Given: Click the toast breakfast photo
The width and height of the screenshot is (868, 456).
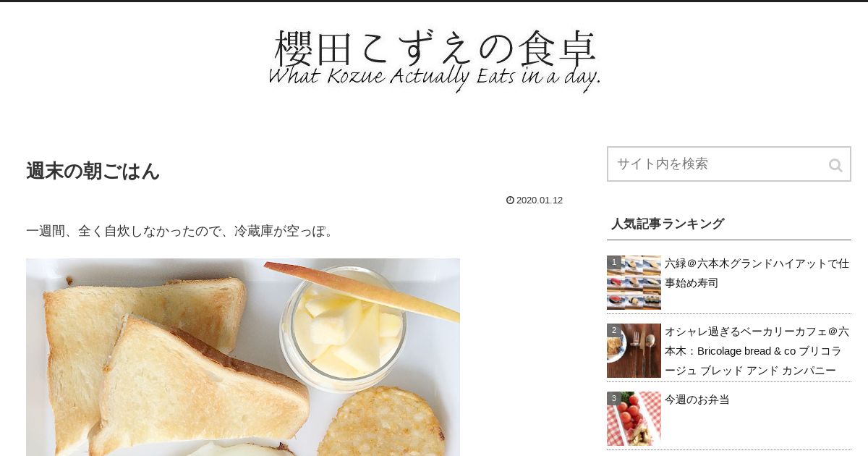Looking at the screenshot, I should pos(243,357).
